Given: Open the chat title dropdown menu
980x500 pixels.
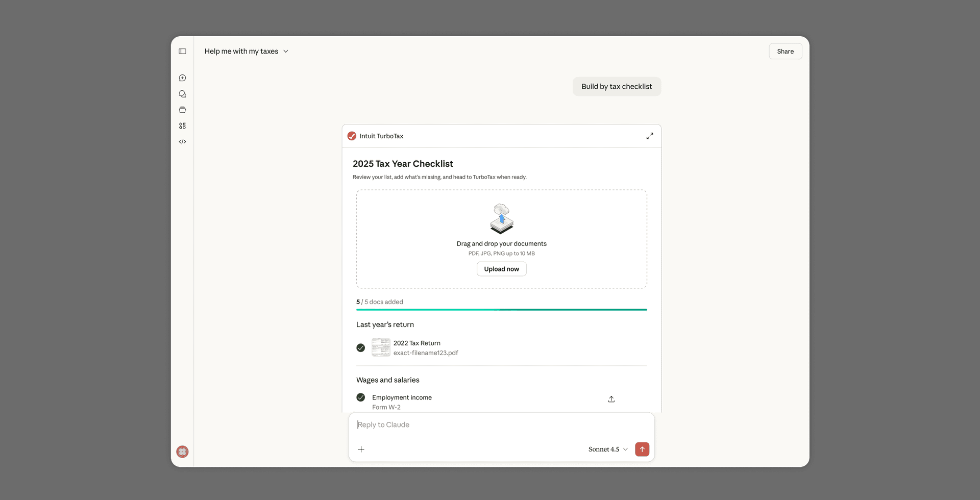Looking at the screenshot, I should click(x=247, y=51).
